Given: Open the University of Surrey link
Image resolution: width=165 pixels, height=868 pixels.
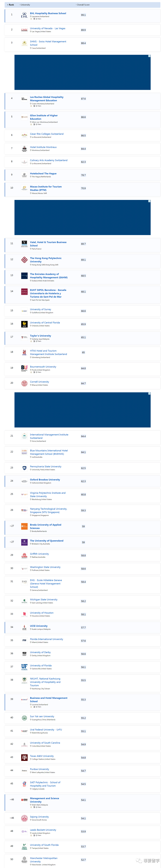Looking at the screenshot, I should tap(40, 309).
